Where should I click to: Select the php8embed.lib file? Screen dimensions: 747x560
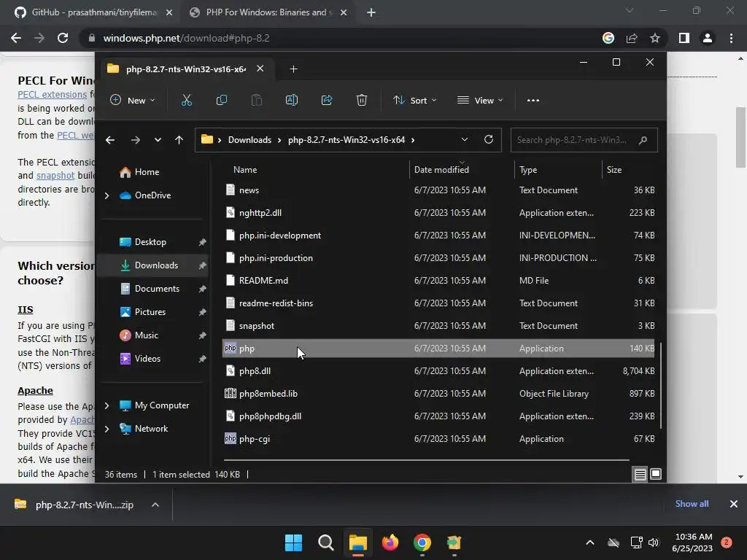coord(438,394)
